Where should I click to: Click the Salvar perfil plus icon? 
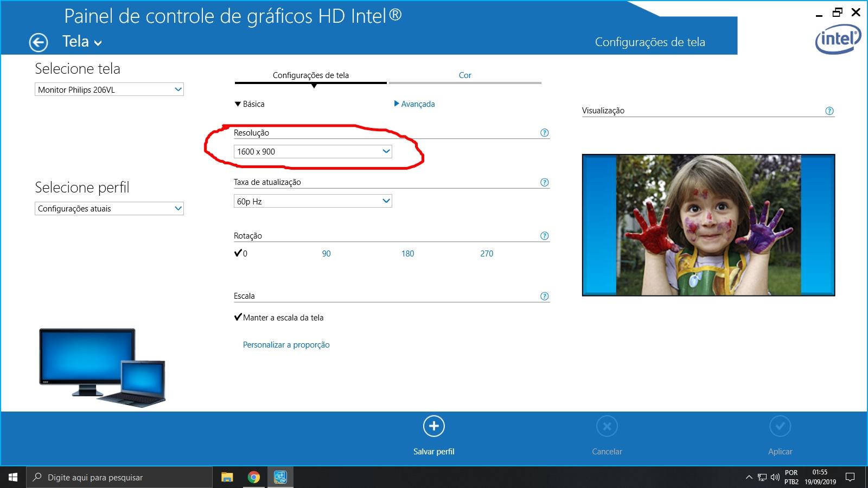434,426
